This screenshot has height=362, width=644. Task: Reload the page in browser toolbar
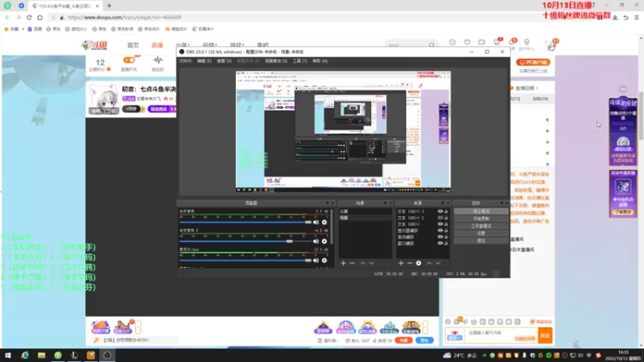[x=29, y=17]
